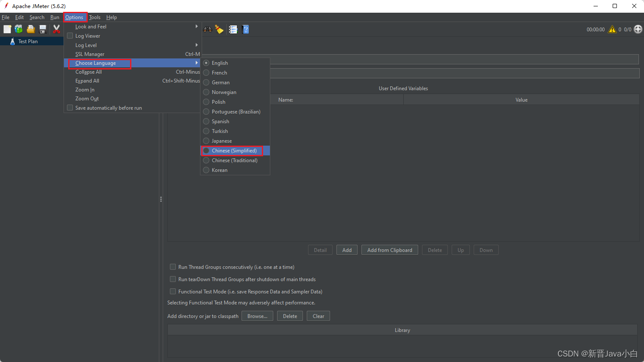Image resolution: width=644 pixels, height=362 pixels.
Task: Click the Save floppy disk icon
Action: (x=43, y=29)
